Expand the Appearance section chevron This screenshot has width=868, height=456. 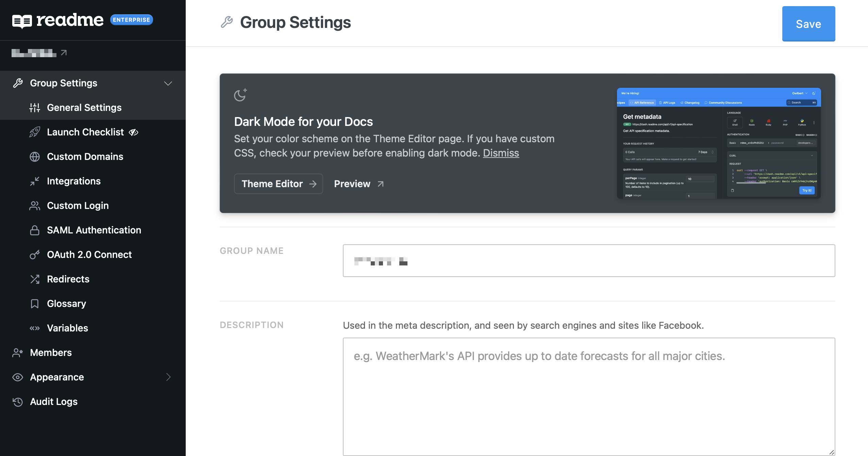coord(168,377)
